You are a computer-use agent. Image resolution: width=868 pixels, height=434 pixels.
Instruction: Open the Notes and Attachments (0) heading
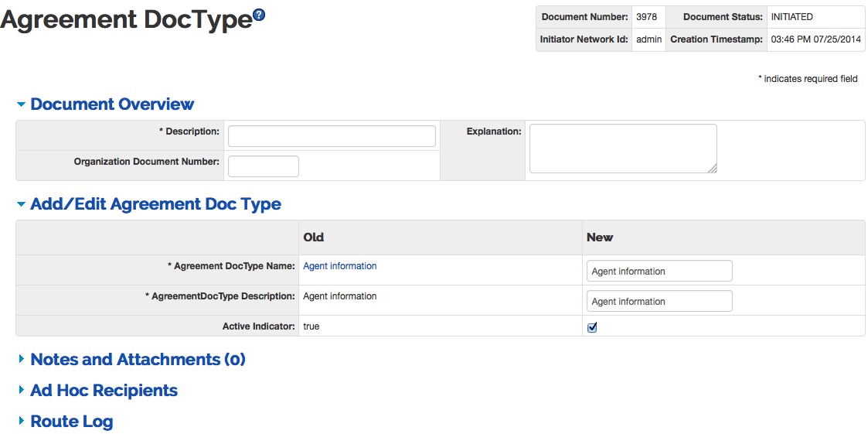[138, 360]
